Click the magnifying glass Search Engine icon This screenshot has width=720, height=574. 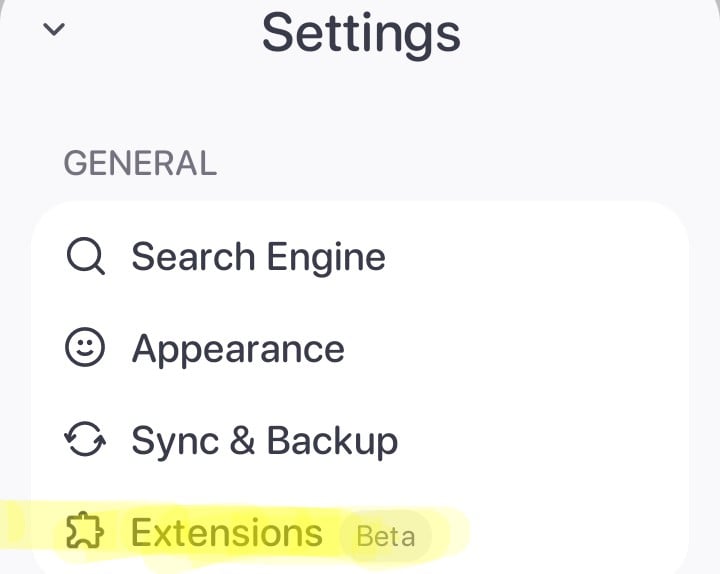point(85,257)
